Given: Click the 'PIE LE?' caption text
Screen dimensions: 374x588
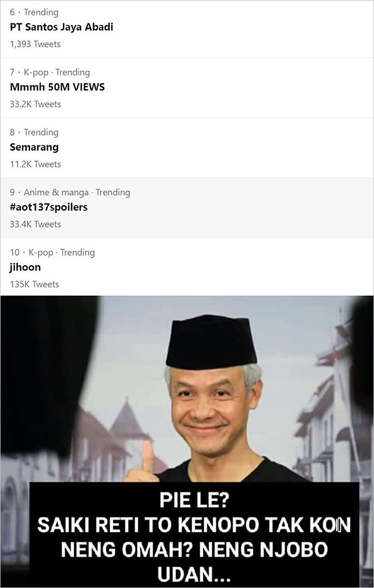Looking at the screenshot, I should (194, 500).
